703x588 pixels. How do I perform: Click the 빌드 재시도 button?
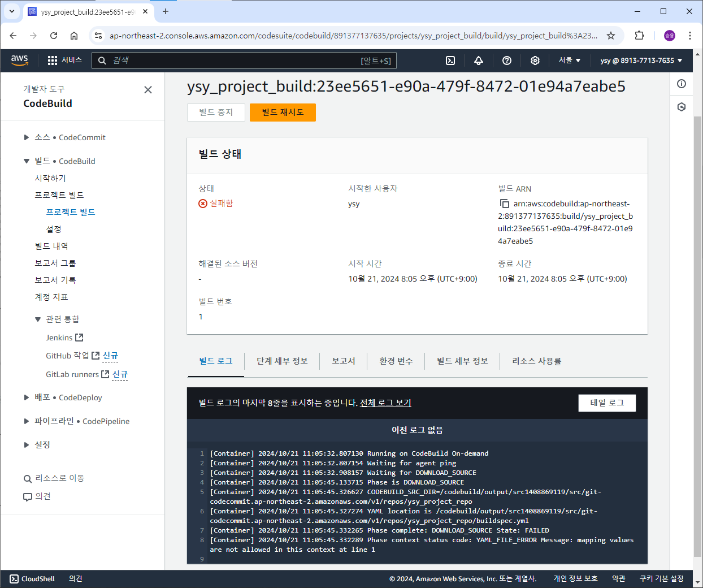[283, 113]
